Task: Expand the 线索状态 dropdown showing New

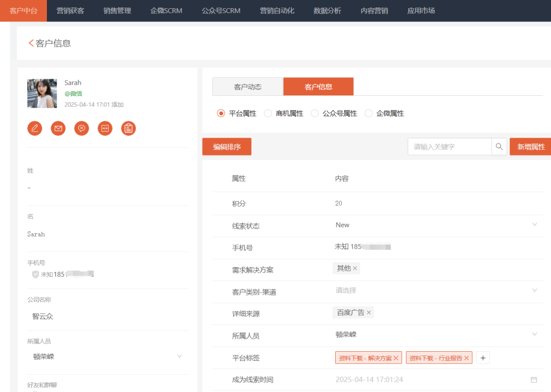Action: tap(534, 225)
